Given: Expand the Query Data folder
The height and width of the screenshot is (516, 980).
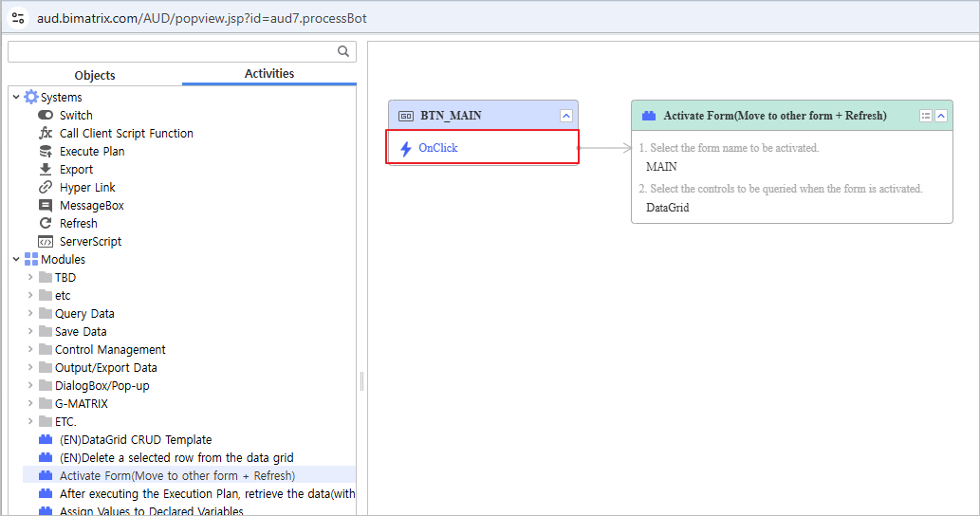Looking at the screenshot, I should click(x=30, y=313).
